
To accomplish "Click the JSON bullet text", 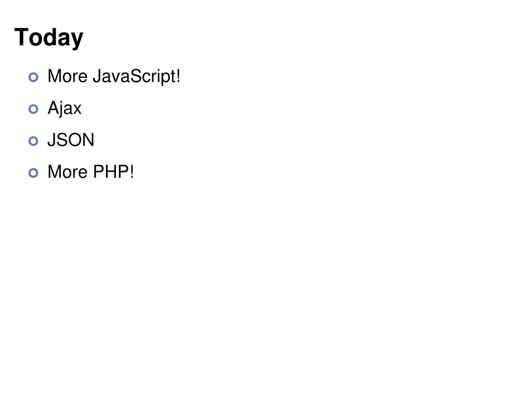I will [71, 140].
